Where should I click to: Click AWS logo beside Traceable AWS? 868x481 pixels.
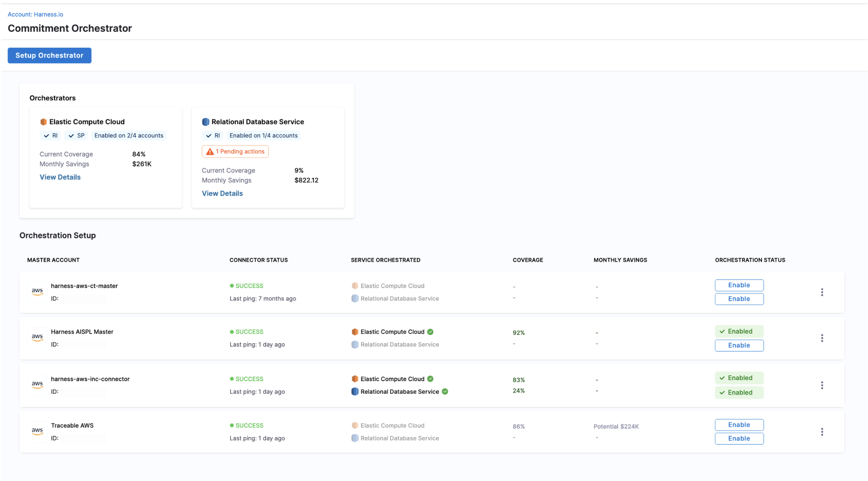pyautogui.click(x=37, y=431)
